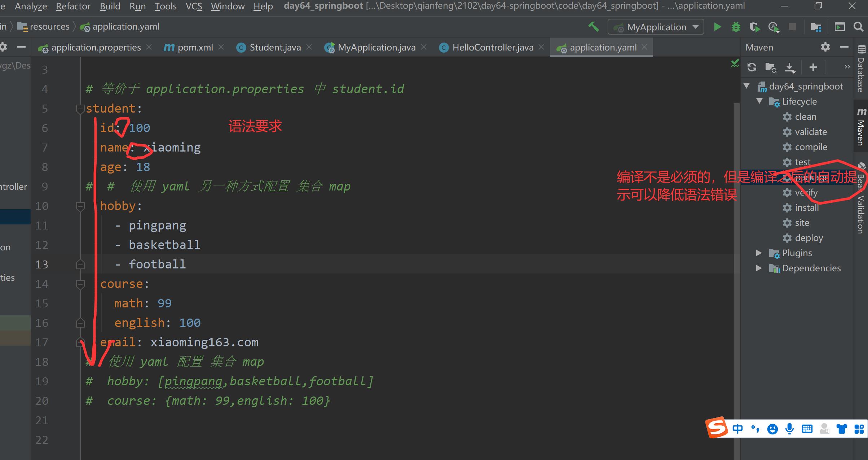The image size is (868, 460).
Task: Click Download Sources and Documentation icon
Action: [790, 67]
